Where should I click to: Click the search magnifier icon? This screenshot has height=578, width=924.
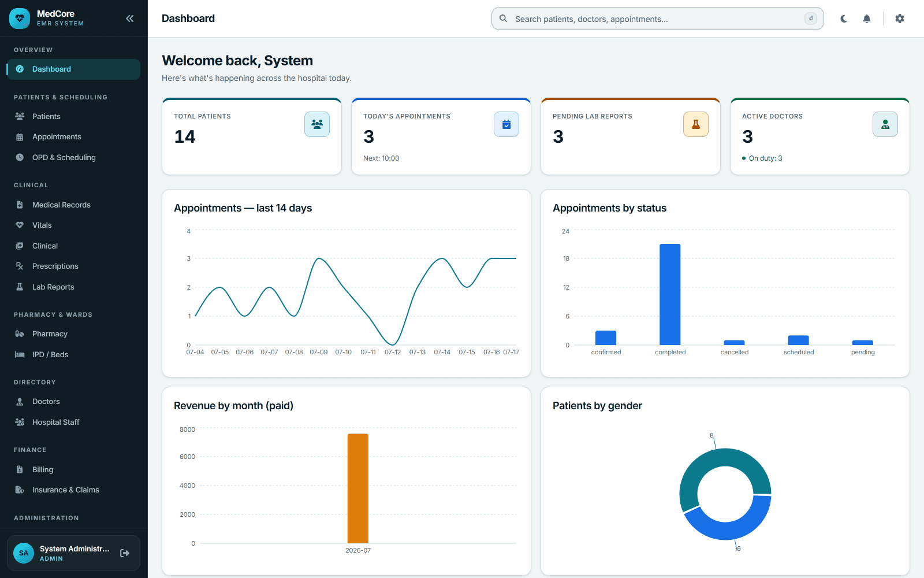point(504,18)
